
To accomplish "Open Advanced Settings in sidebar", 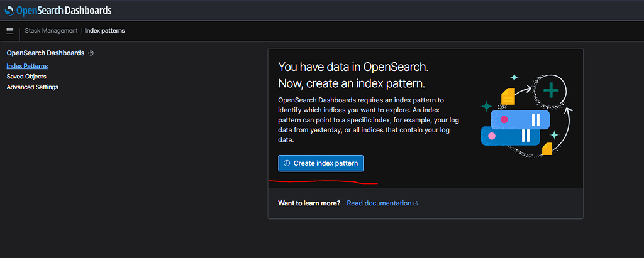I will pyautogui.click(x=33, y=87).
